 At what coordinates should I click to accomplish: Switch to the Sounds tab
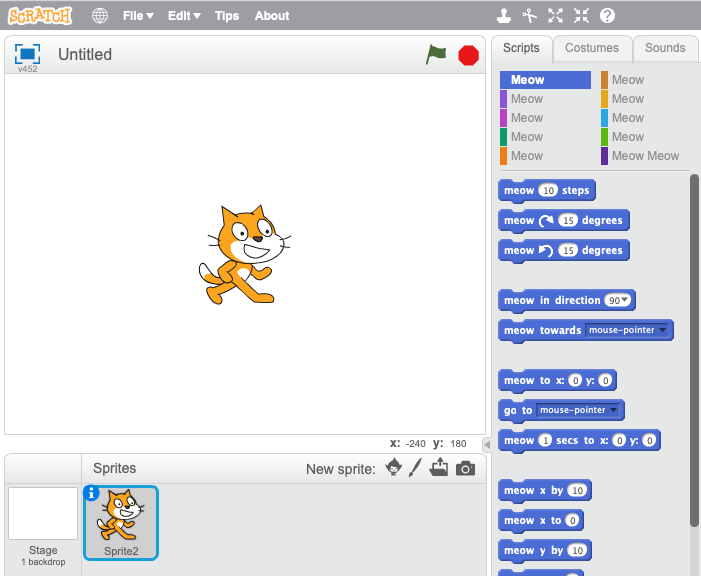(665, 48)
